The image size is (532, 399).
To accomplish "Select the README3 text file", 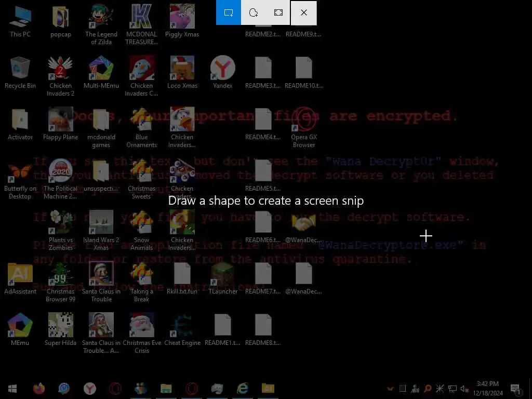I will (x=263, y=73).
